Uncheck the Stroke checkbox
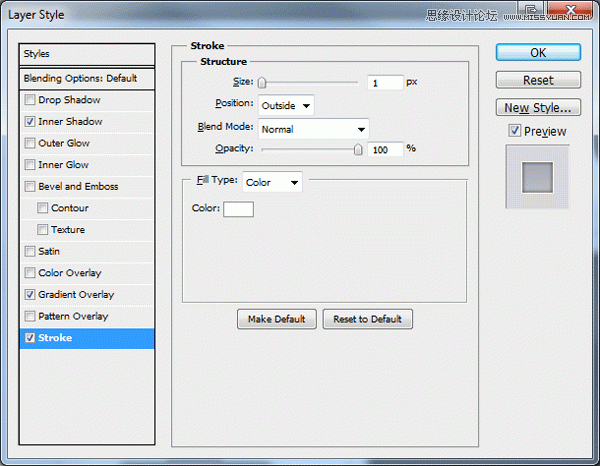The height and width of the screenshot is (466, 600). point(29,338)
